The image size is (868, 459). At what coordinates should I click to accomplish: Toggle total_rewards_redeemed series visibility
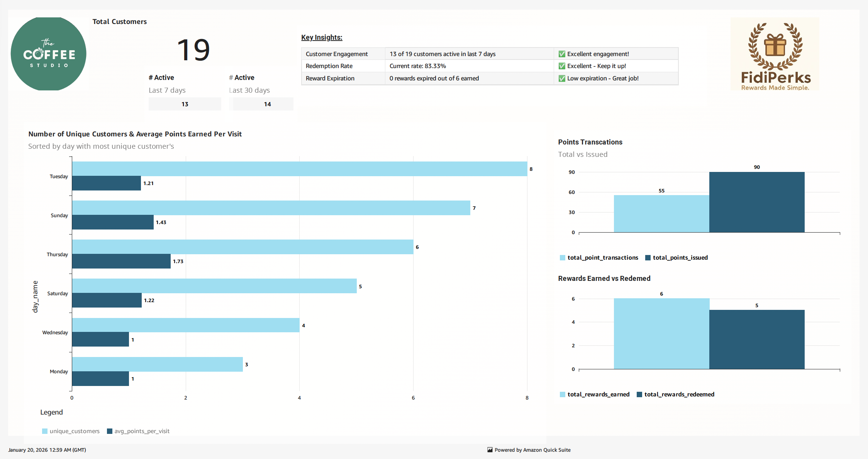coord(639,394)
